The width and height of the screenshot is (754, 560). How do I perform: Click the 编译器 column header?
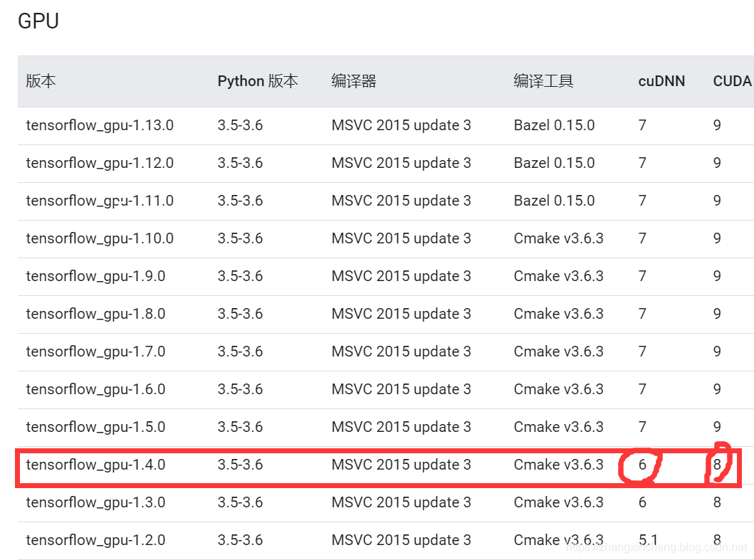(x=354, y=80)
